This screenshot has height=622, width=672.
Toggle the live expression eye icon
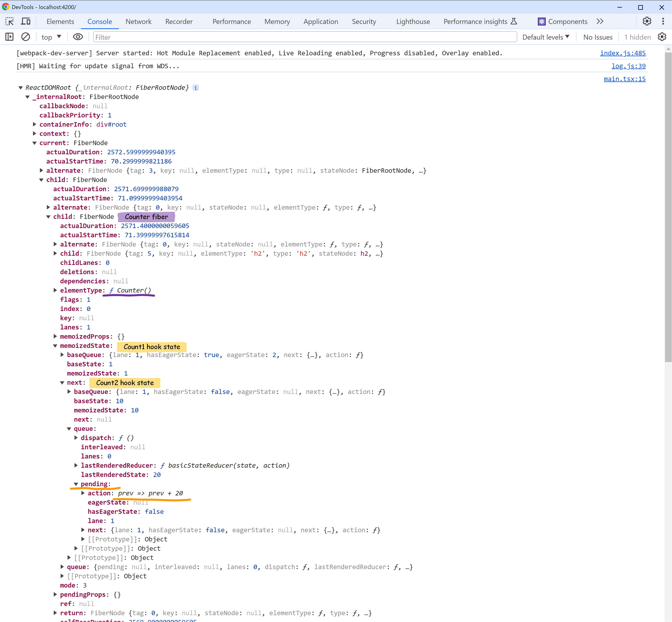tap(78, 37)
